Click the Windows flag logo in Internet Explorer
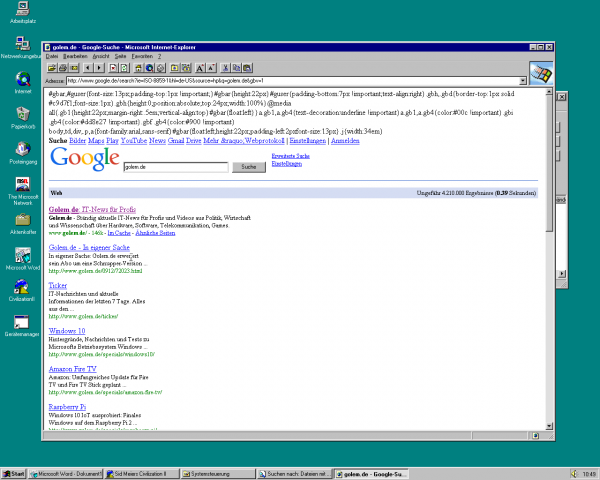Image resolution: width=600 pixels, height=480 pixels. [x=541, y=73]
